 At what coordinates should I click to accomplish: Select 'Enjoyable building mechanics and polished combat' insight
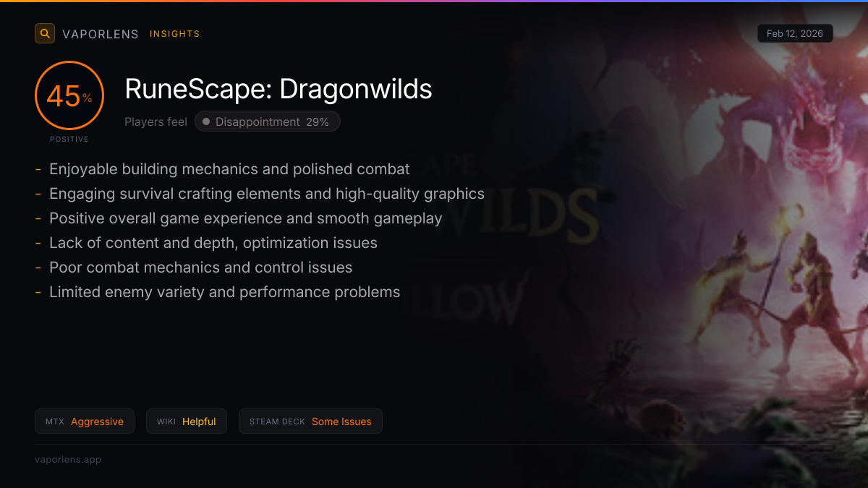click(229, 169)
